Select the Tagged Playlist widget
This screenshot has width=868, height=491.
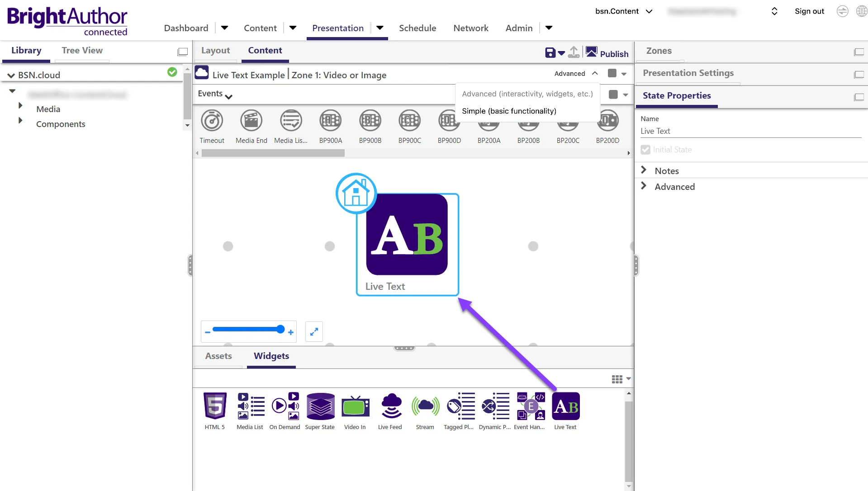point(460,406)
